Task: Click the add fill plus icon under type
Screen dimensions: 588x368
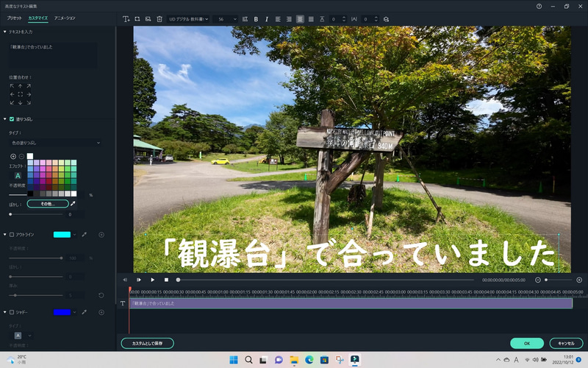Action: (x=13, y=156)
